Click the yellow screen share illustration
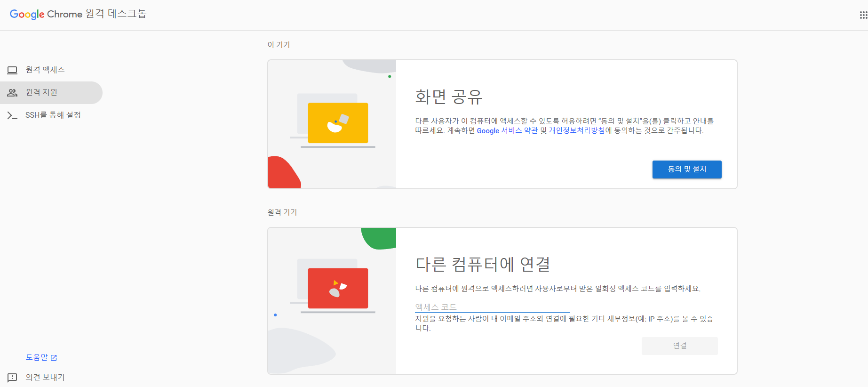Screen dimensions: 868x387 [338, 123]
